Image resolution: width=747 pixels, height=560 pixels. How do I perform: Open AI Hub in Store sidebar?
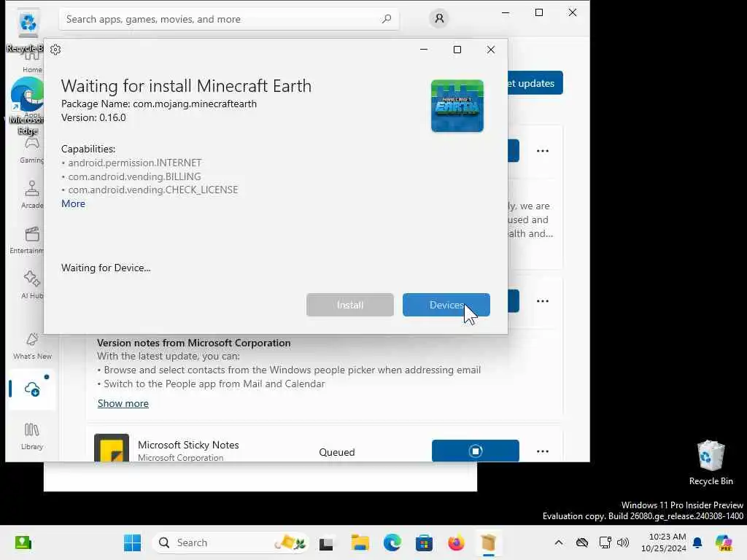click(32, 285)
